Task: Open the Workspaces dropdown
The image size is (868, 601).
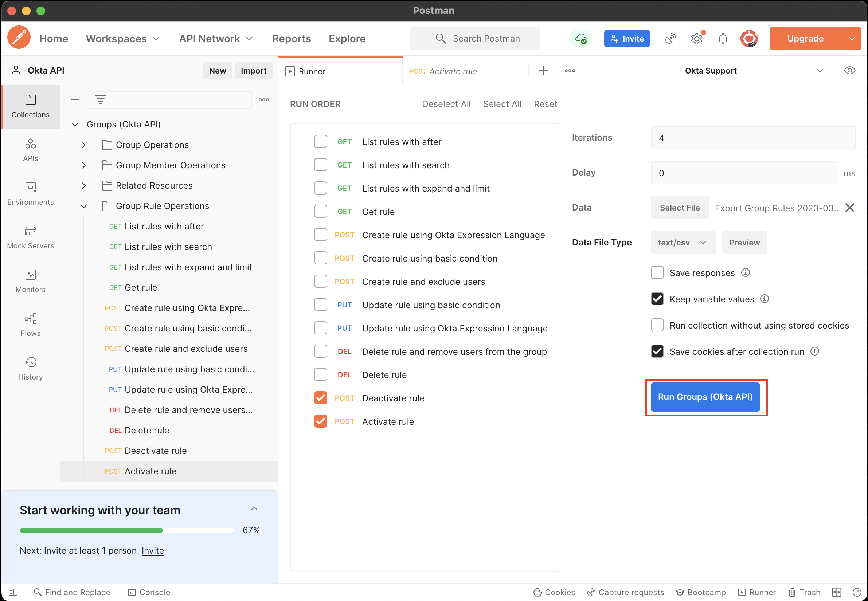Action: pyautogui.click(x=123, y=38)
